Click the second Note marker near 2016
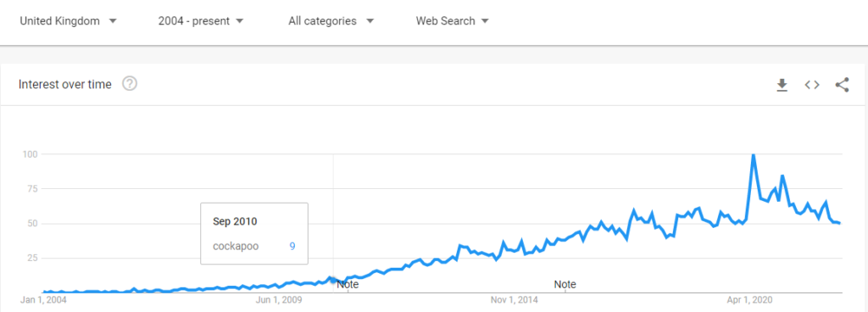Screen dimensions: 868x312 (565, 284)
